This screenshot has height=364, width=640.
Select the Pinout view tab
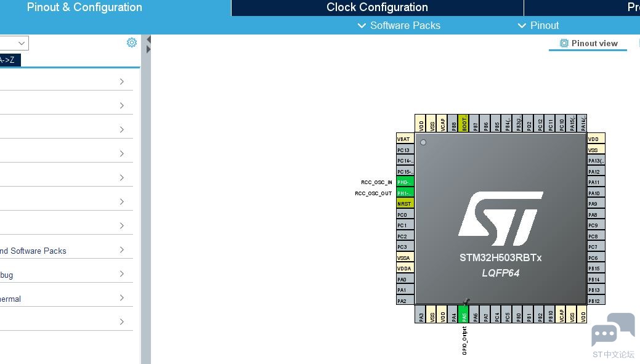[x=588, y=43]
